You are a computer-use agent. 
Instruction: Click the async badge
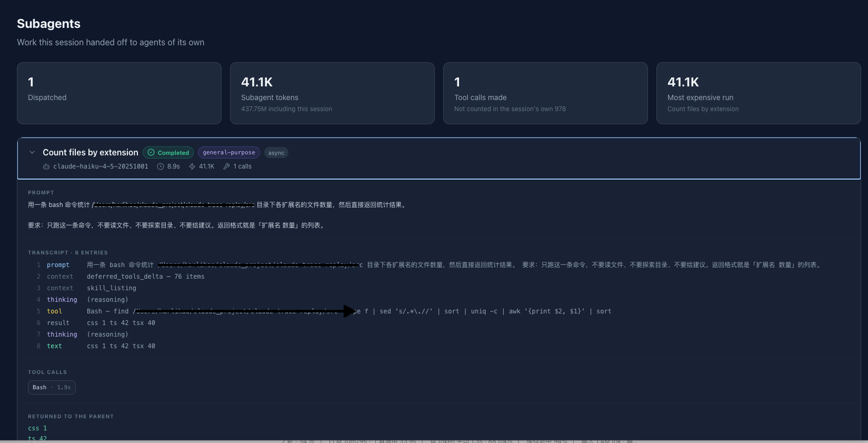tap(276, 153)
